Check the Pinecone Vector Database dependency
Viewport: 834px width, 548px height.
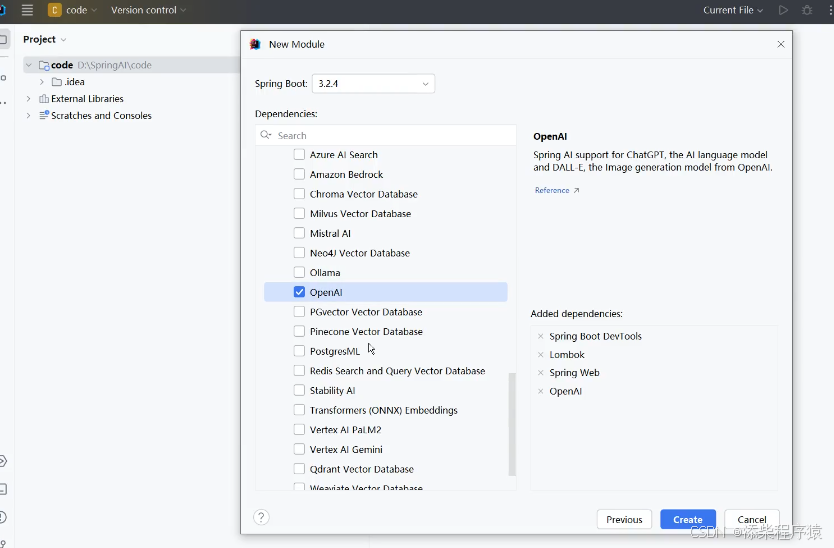coord(299,331)
